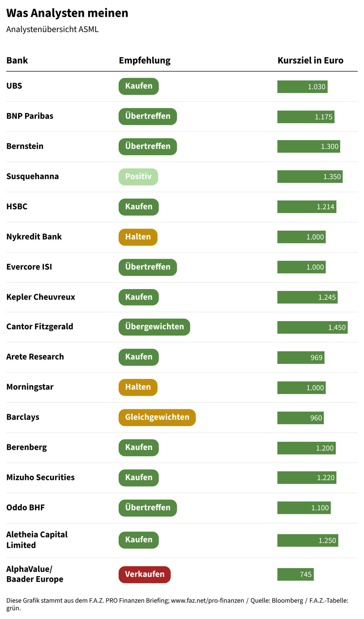
Task: Click the Empfehlung column header
Action: (x=145, y=61)
